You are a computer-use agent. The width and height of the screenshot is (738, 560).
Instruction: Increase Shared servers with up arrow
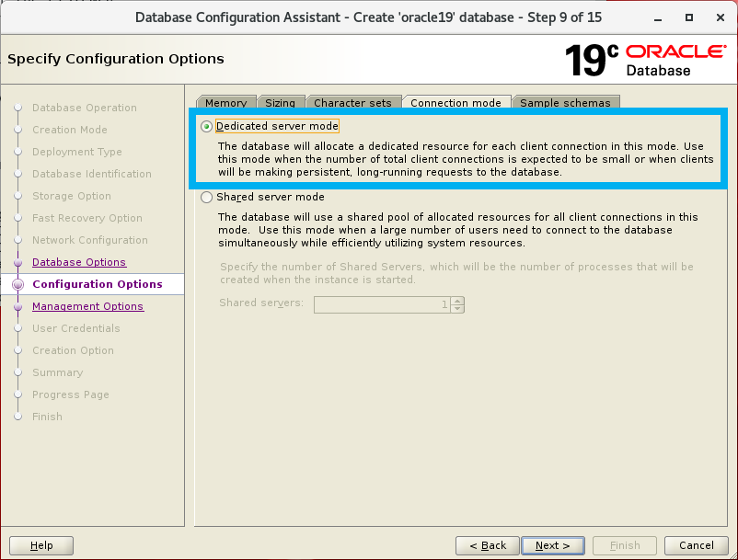click(x=457, y=301)
